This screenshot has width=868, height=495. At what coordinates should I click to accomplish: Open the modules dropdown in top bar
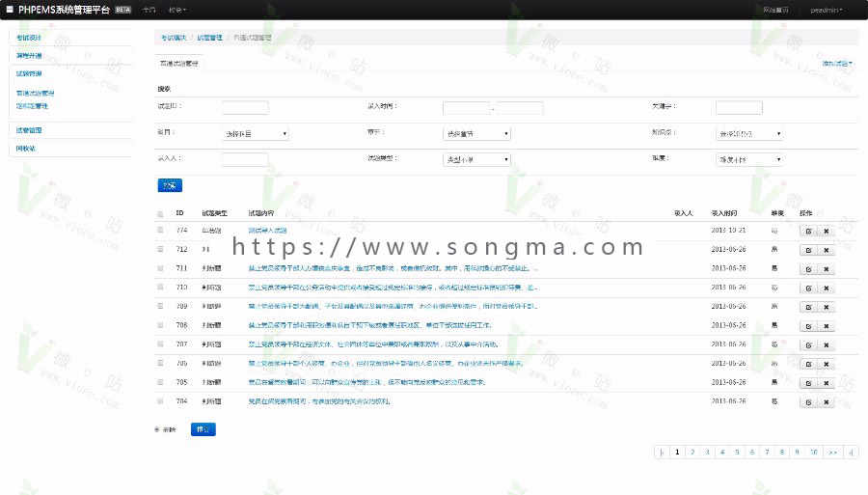point(177,10)
